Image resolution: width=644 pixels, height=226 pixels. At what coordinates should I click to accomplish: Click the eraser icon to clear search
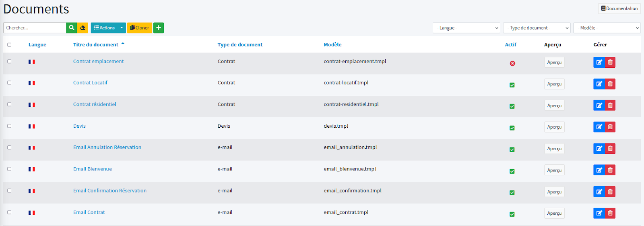[83, 28]
